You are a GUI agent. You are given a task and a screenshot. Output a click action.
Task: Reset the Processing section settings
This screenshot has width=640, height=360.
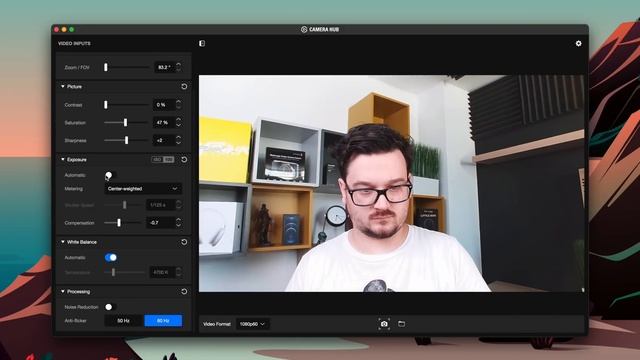pyautogui.click(x=184, y=291)
